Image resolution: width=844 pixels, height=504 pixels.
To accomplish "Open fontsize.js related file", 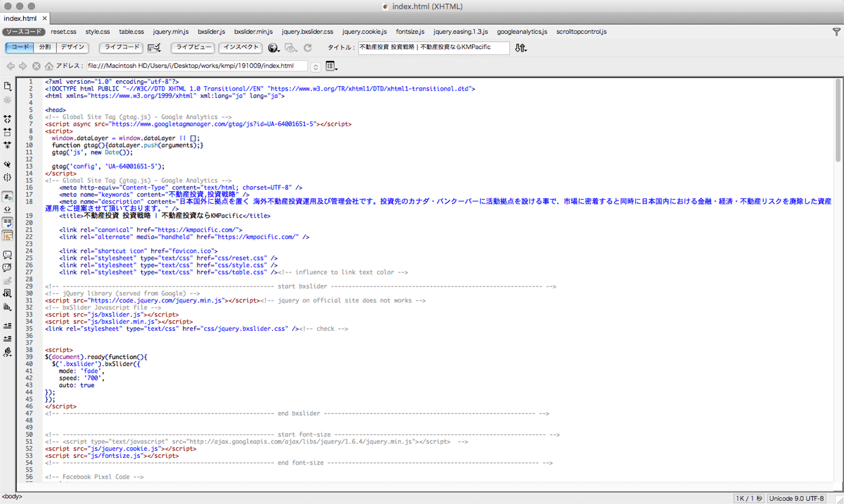I will (x=410, y=32).
